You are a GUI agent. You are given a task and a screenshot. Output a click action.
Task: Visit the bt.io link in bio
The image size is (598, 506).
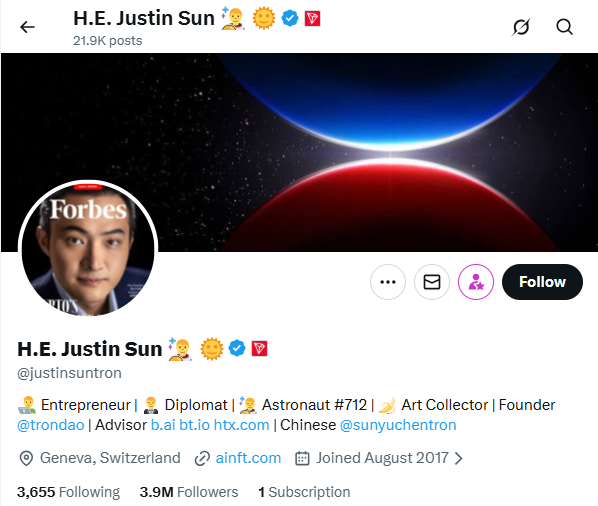coord(195,425)
